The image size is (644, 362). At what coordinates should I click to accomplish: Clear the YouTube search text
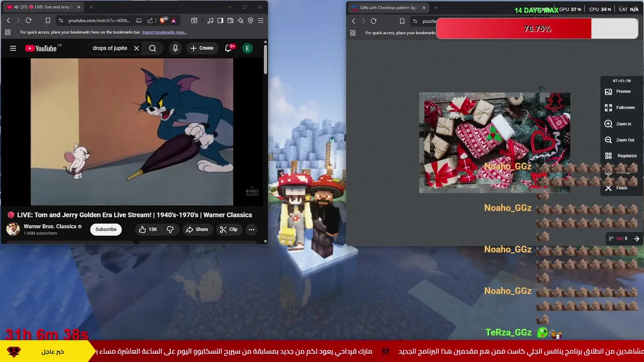136,48
